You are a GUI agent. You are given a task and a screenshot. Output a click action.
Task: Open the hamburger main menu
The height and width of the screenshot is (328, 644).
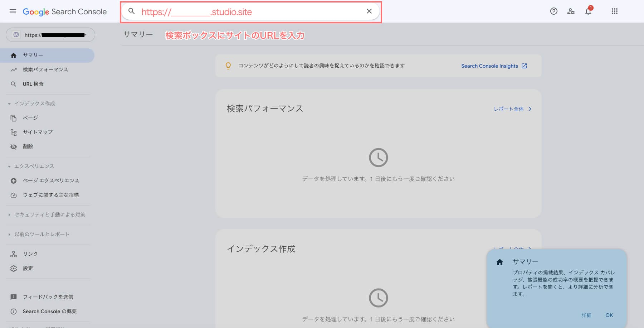pyautogui.click(x=13, y=11)
